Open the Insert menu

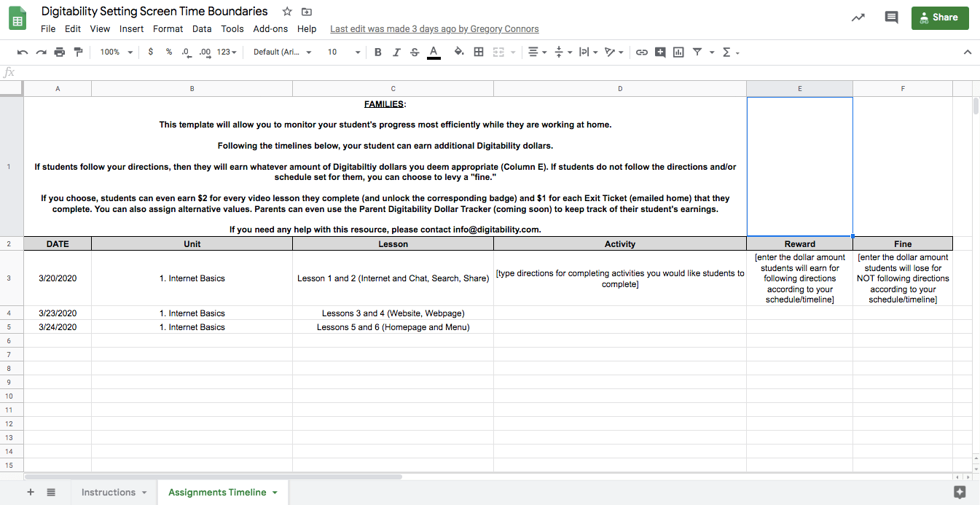132,29
